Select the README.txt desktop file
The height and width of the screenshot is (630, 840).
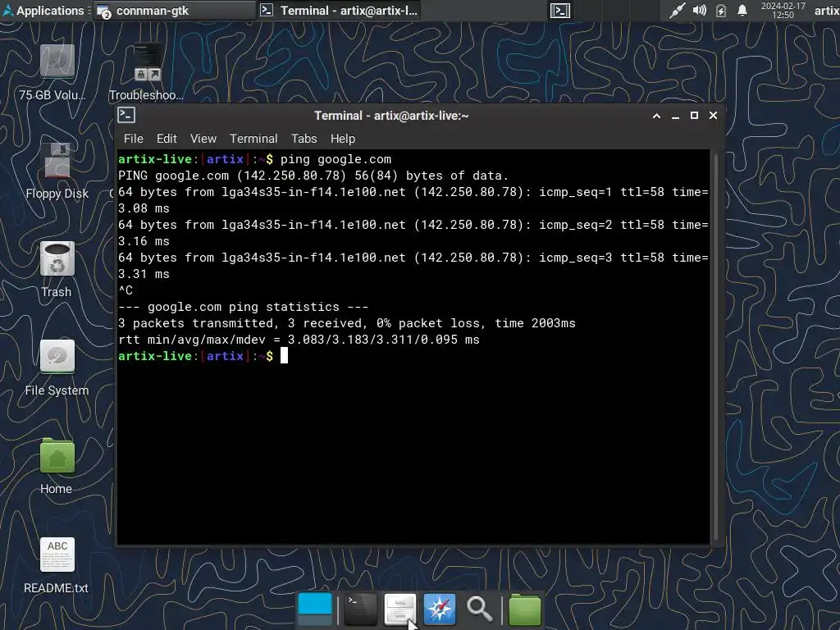(57, 565)
